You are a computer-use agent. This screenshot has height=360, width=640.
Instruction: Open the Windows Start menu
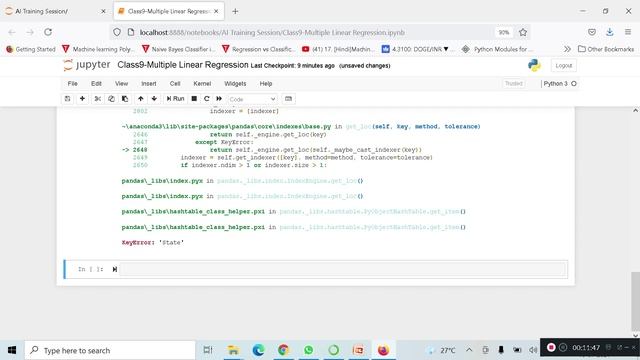pyautogui.click(x=12, y=350)
